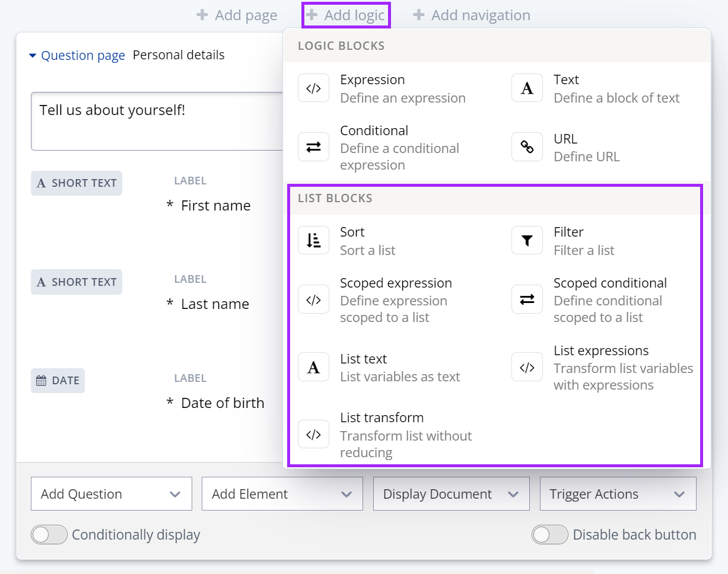Open the Add Element dropdown

tap(282, 494)
